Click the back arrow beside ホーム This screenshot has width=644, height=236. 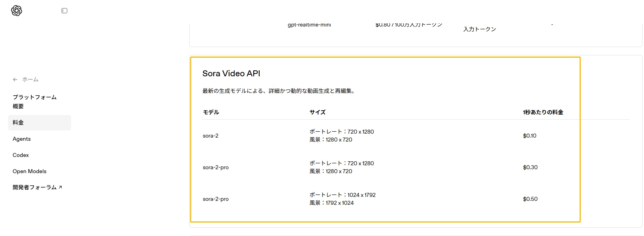click(15, 79)
